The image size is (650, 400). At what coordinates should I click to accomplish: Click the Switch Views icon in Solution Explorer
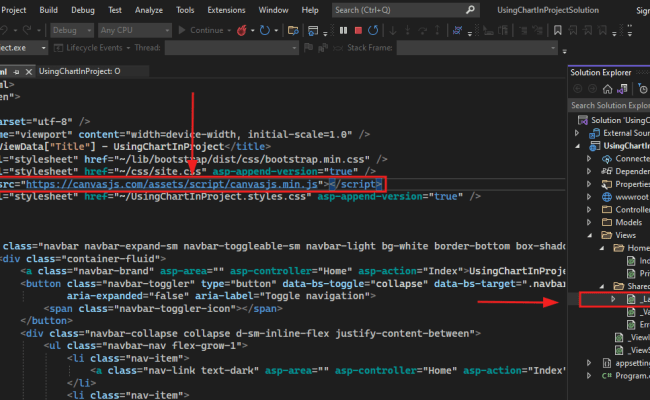[x=622, y=89]
